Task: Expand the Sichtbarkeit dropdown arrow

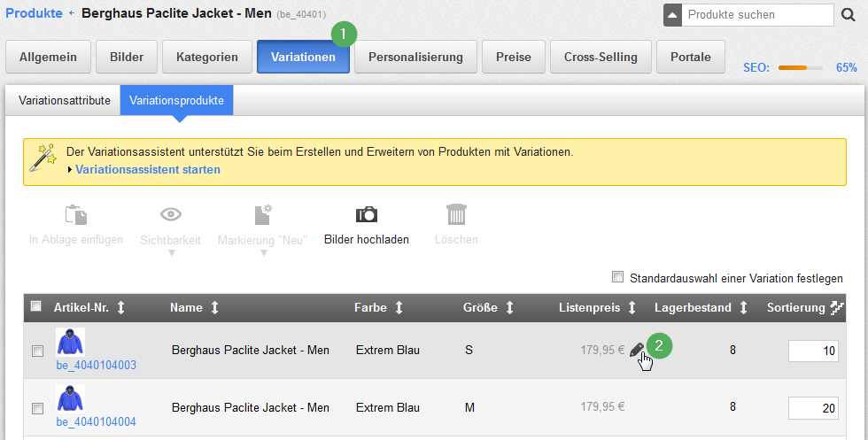Action: click(172, 253)
